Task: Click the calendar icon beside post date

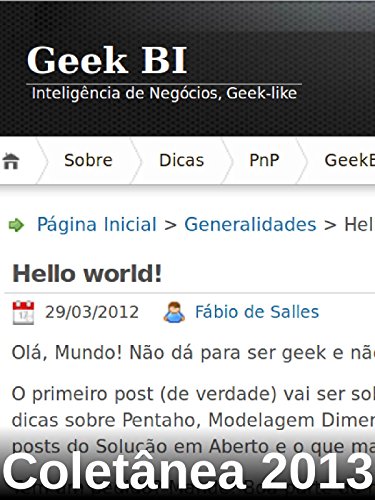Action: [23, 312]
